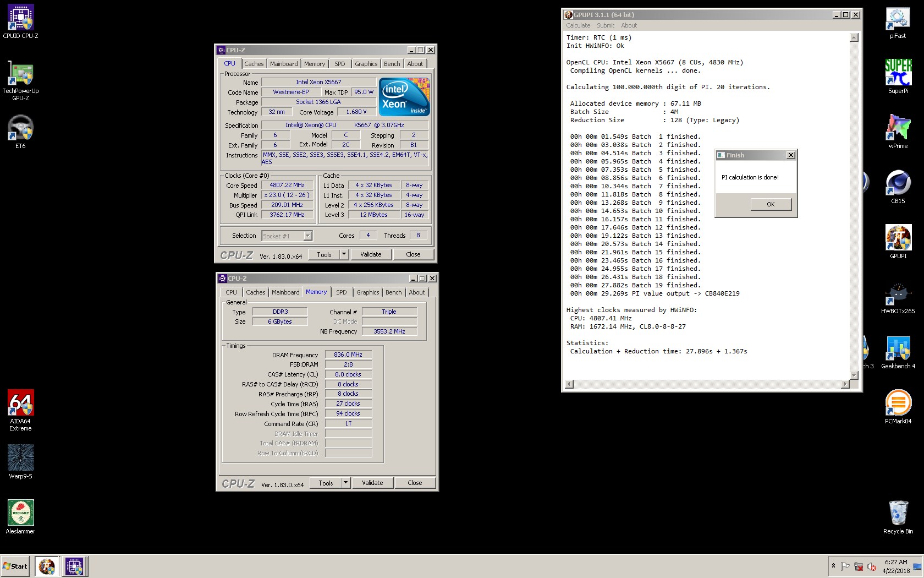924x578 pixels.
Task: Launch the GPUPI desktop shortcut
Action: (898, 242)
